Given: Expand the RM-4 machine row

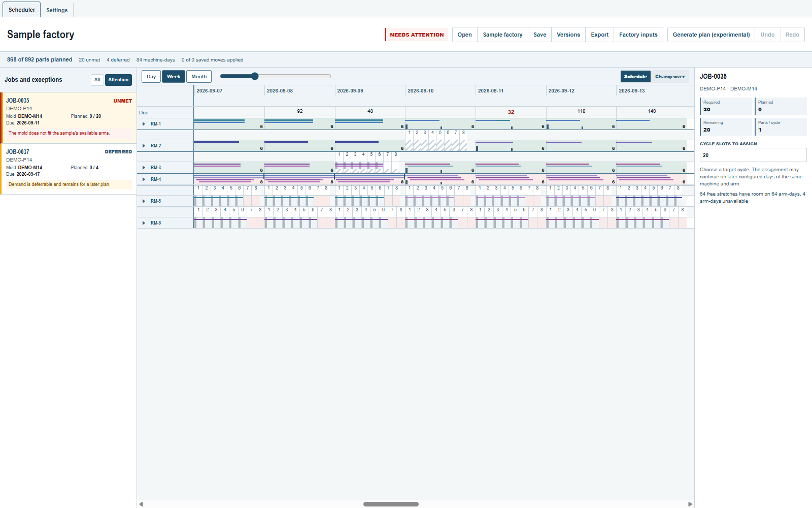Looking at the screenshot, I should click(x=144, y=179).
